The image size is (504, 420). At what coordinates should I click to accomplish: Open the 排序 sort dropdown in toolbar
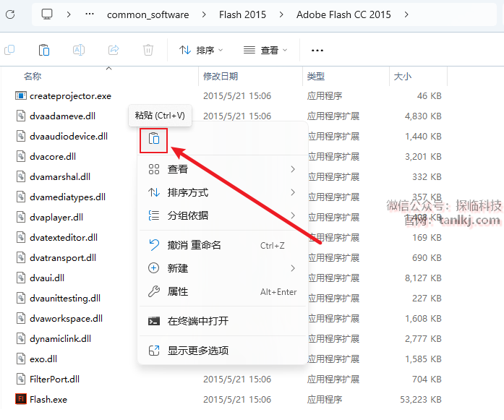click(x=201, y=50)
